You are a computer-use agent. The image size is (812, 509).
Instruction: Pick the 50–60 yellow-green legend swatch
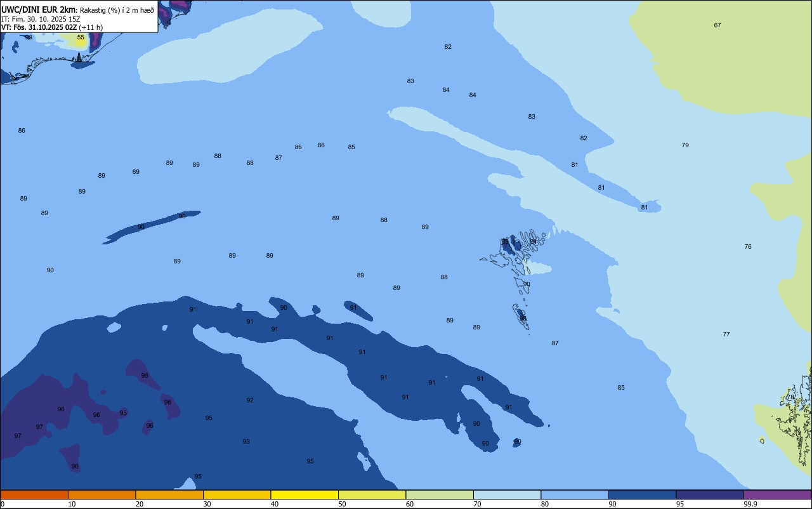click(x=372, y=494)
